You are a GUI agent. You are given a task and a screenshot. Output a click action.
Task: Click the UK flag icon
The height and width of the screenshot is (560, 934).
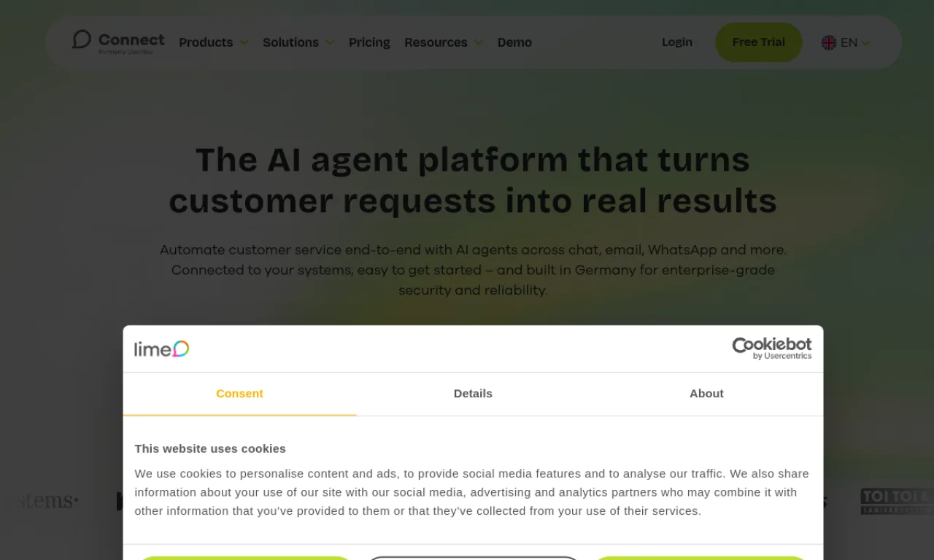pyautogui.click(x=829, y=42)
